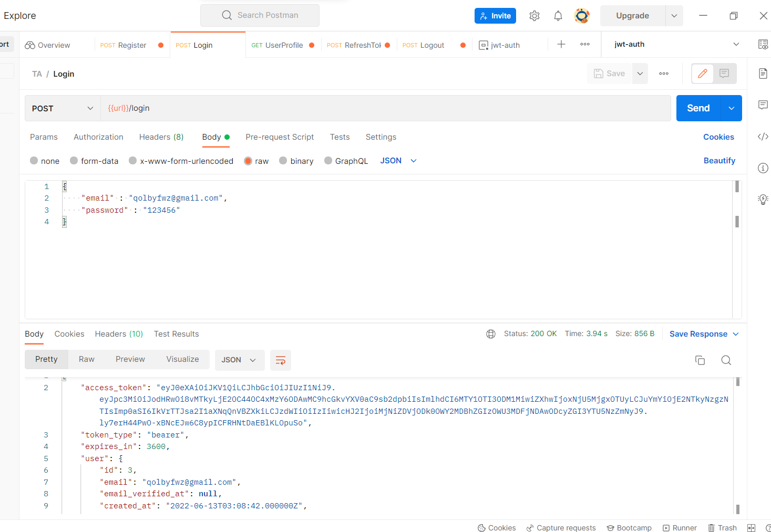This screenshot has width=771, height=532.
Task: Open the notifications bell
Action: pos(558,16)
